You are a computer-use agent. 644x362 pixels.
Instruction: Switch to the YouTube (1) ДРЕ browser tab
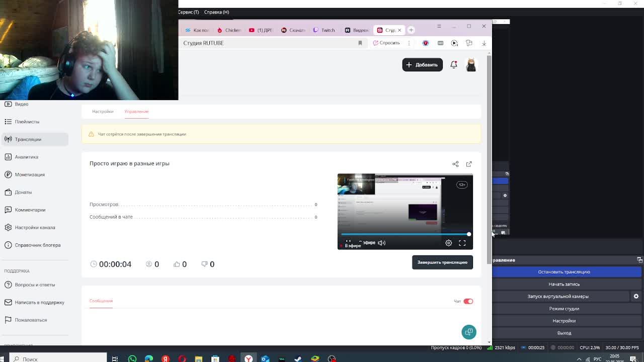(x=261, y=30)
